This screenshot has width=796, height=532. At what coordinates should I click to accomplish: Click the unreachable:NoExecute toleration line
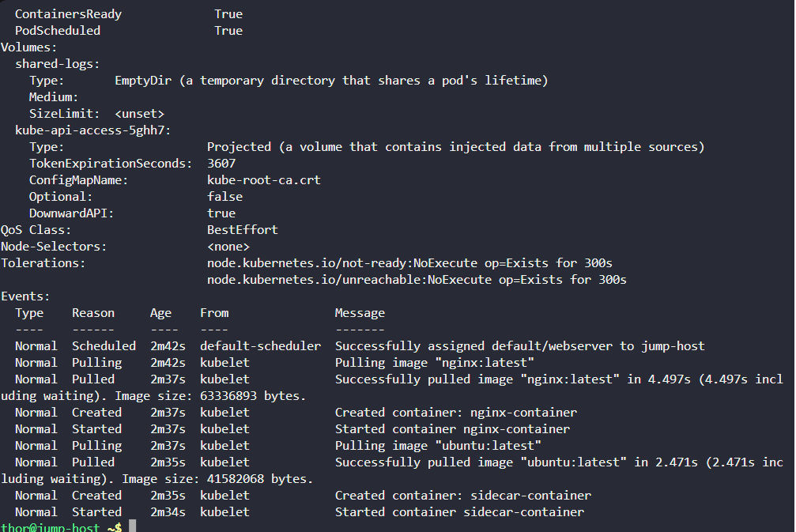[x=417, y=280]
